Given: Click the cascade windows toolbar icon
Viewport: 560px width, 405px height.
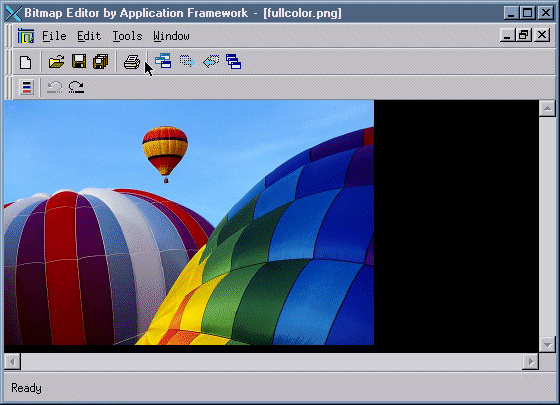Looking at the screenshot, I should coord(163,61).
